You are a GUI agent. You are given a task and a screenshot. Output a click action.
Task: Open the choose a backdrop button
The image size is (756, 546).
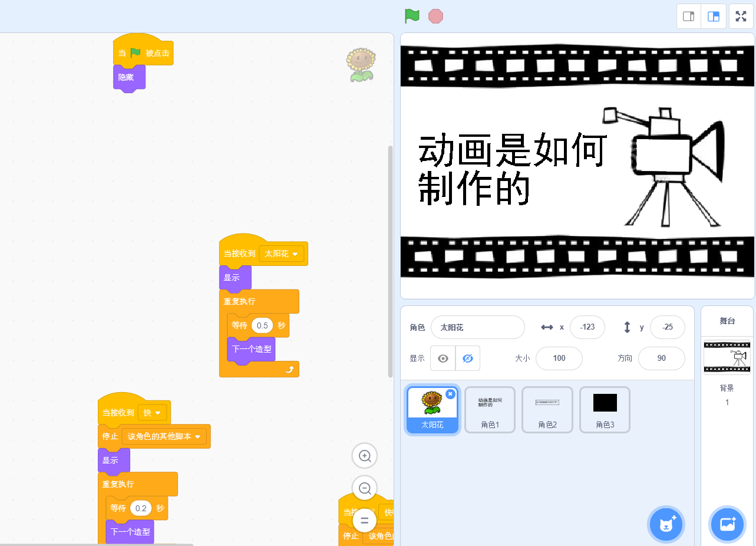coord(728,524)
